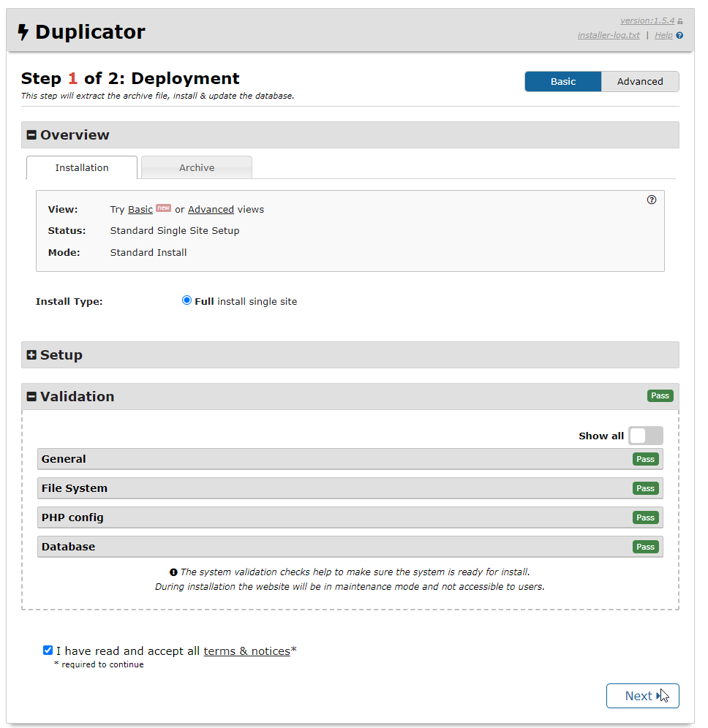
Task: Open the version:1.5.4 link
Action: [x=647, y=21]
